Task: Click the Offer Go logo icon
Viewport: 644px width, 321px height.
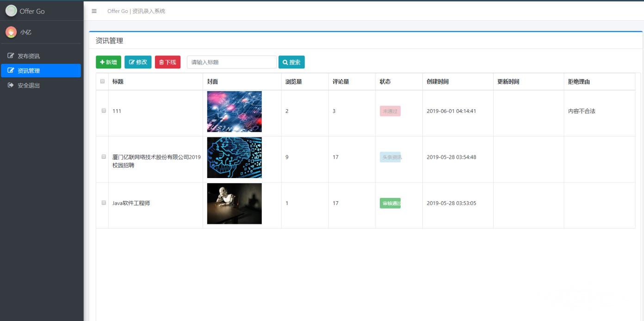Action: pos(10,10)
